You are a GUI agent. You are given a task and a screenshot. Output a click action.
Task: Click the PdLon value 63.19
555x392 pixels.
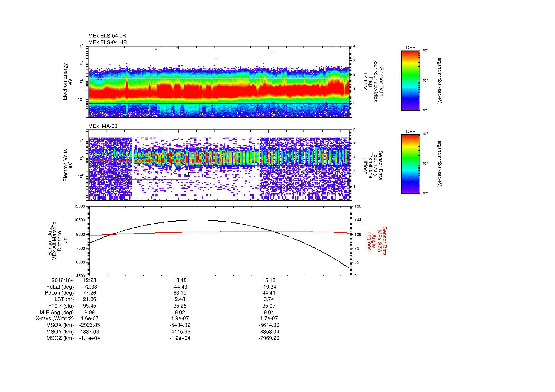point(180,293)
